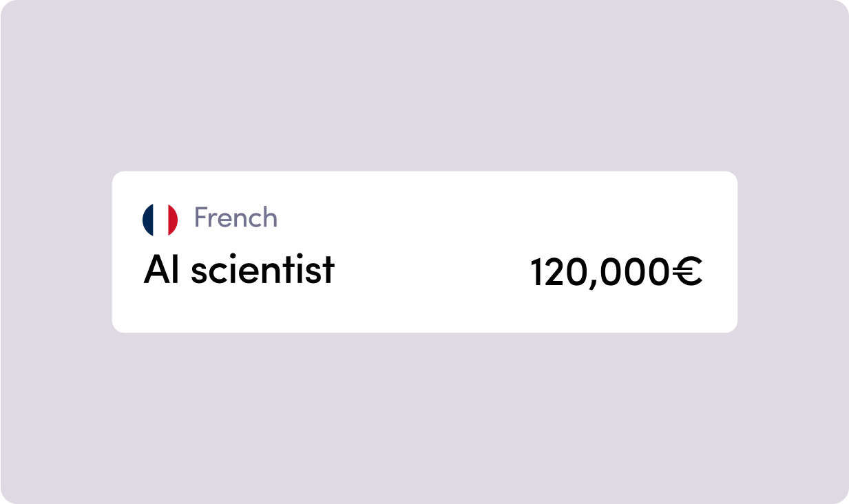The height and width of the screenshot is (504, 849).
Task: Click the 120,000€ salary amount
Action: click(616, 273)
